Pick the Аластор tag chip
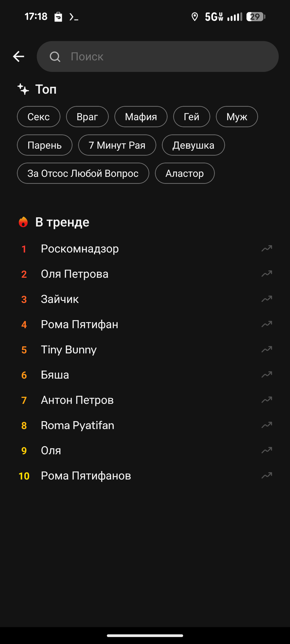The image size is (290, 644). click(185, 173)
